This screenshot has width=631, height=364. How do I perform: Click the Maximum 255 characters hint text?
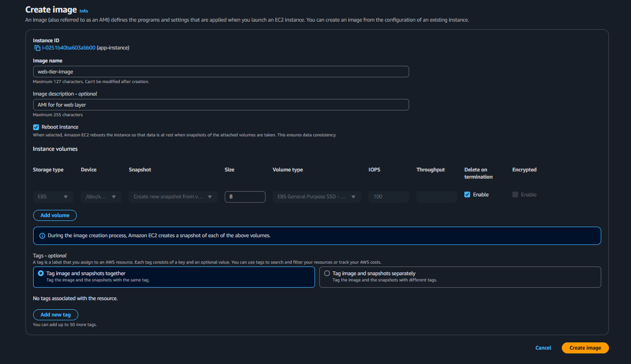coord(58,115)
